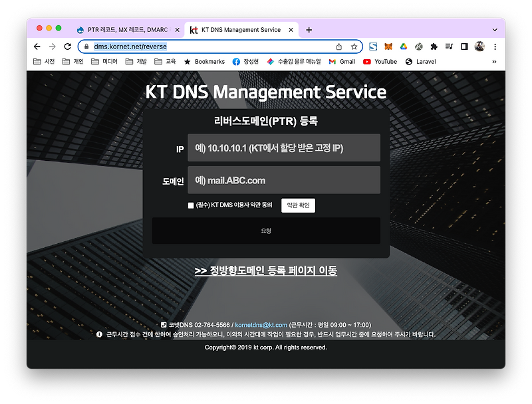Image resolution: width=532 pixels, height=404 pixels.
Task: Open the Extensions puzzle piece menu
Action: tap(434, 47)
